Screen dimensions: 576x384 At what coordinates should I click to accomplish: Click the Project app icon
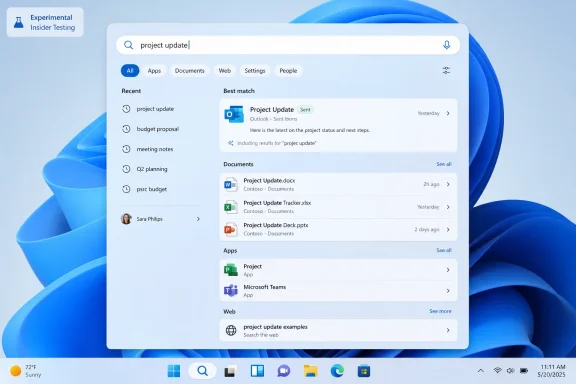(231, 270)
